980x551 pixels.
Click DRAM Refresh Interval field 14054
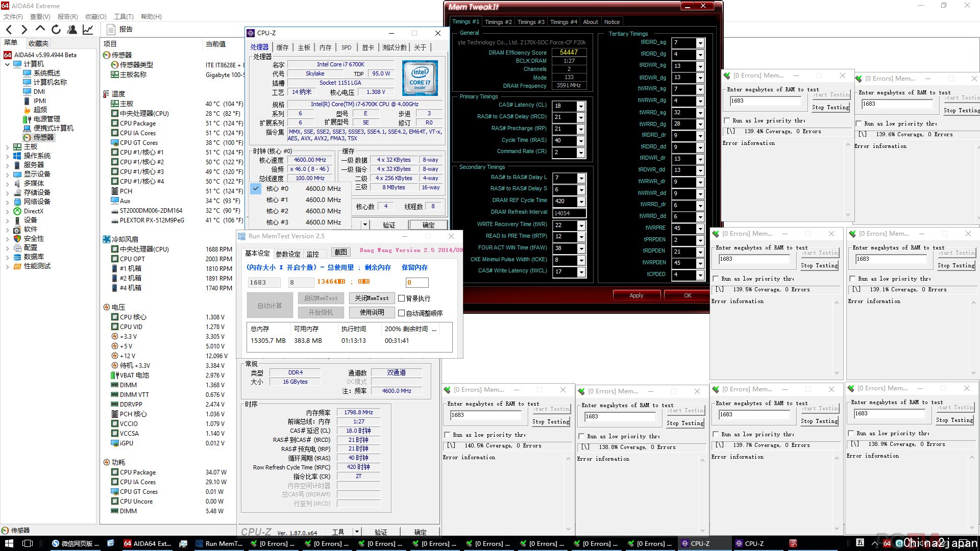tap(569, 213)
